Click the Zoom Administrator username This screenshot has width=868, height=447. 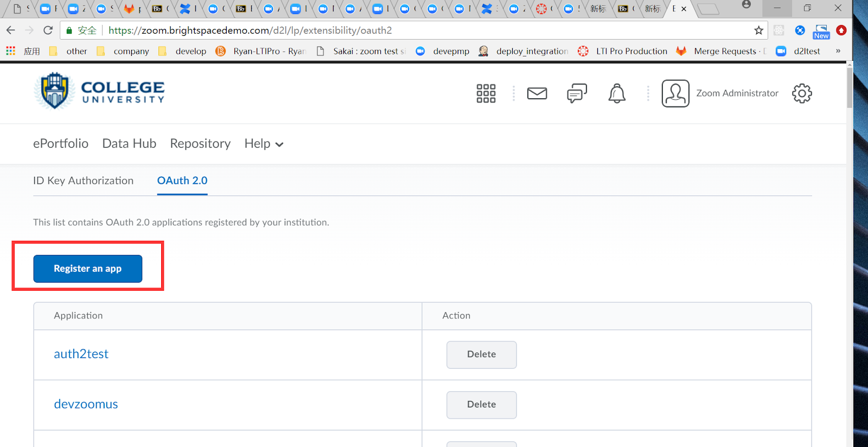tap(737, 93)
